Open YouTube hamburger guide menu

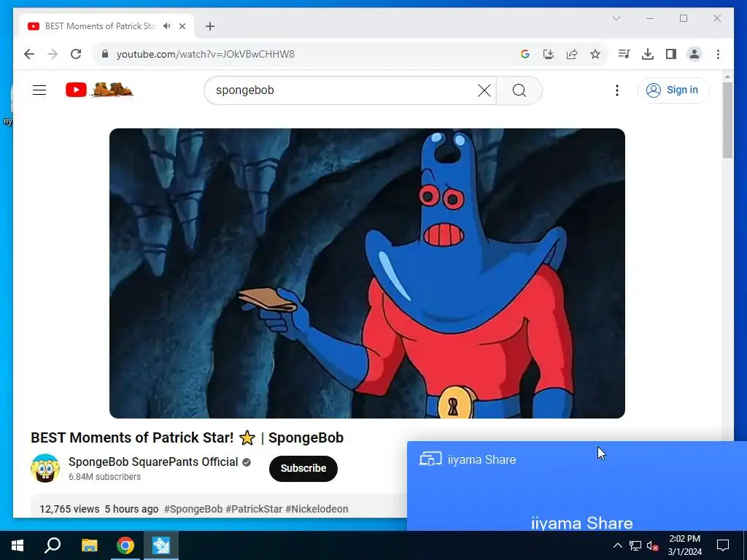(x=39, y=90)
